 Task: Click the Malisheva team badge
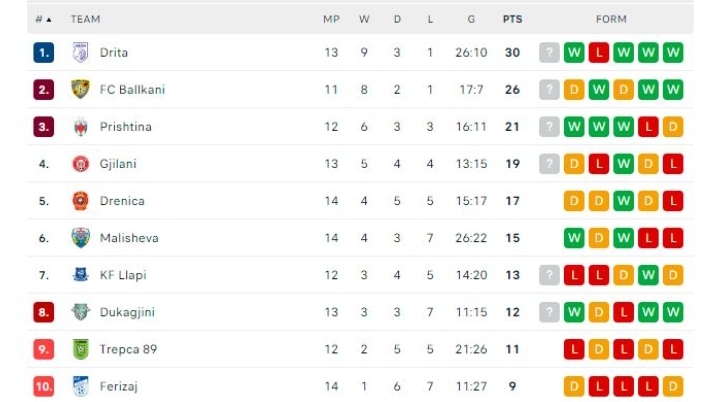click(x=80, y=238)
